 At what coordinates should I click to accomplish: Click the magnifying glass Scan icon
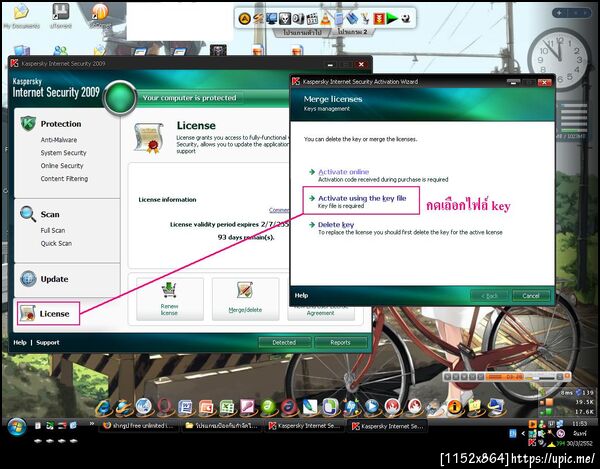(x=28, y=214)
